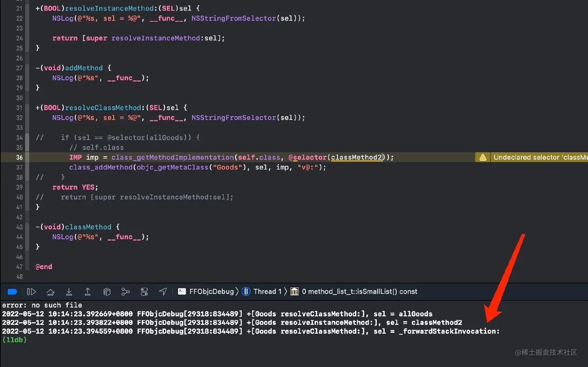The width and height of the screenshot is (588, 367).
Task: Click NSStringFromSelector on line 32
Action: coord(234,118)
